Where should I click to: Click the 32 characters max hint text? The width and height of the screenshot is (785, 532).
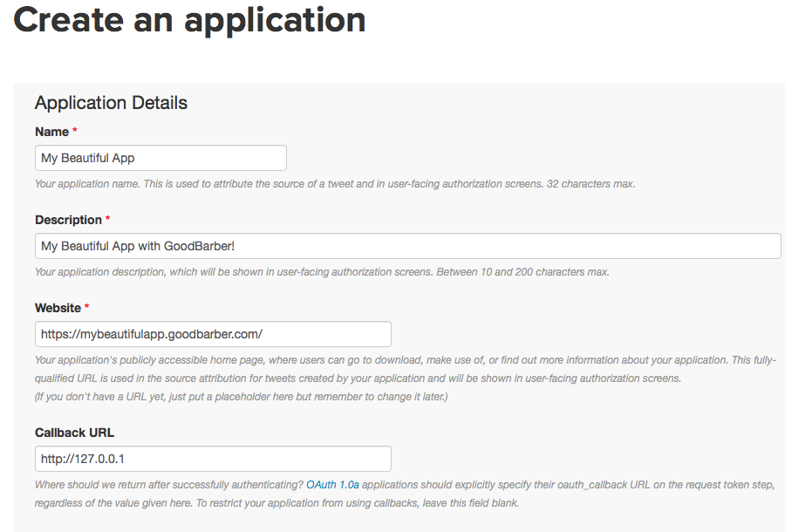pyautogui.click(x=590, y=184)
